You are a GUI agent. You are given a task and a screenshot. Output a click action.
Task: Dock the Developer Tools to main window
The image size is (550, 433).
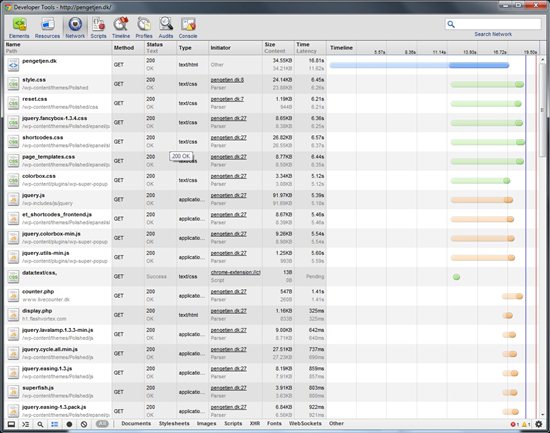click(x=11, y=424)
